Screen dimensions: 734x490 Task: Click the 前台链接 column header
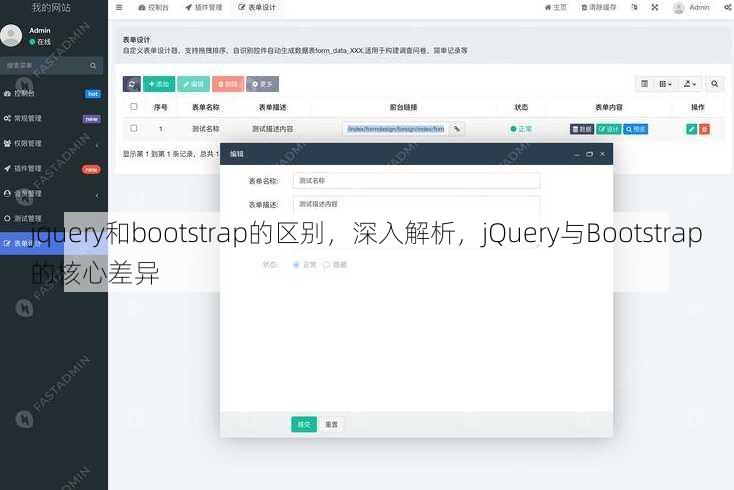[x=404, y=107]
